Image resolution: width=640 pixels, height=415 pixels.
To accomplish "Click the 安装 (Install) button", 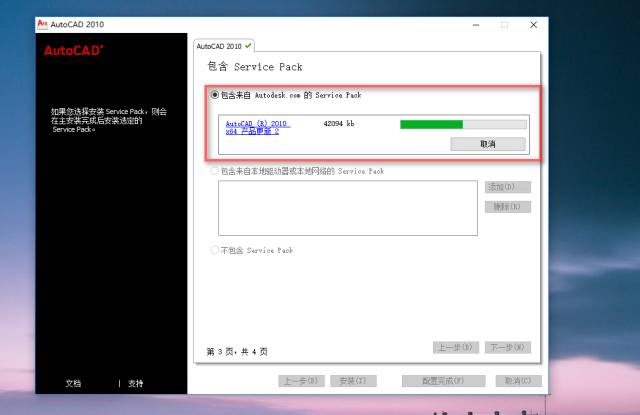I will coord(353,381).
